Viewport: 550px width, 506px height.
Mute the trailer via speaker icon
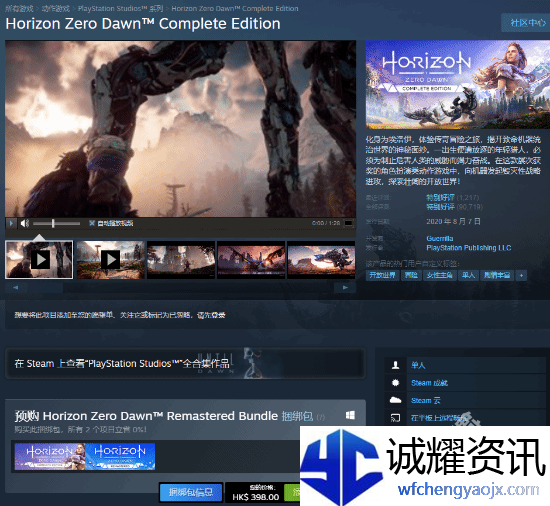click(x=25, y=223)
